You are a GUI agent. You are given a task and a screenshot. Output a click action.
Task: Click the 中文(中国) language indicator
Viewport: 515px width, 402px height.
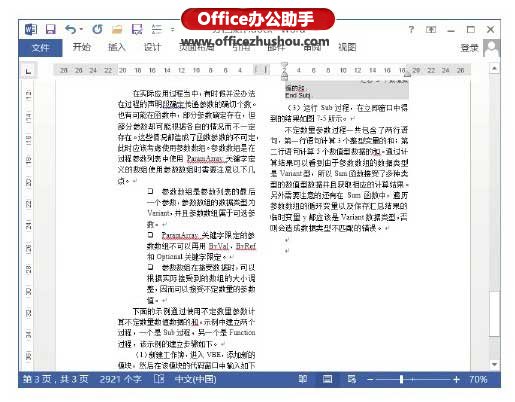(195, 379)
